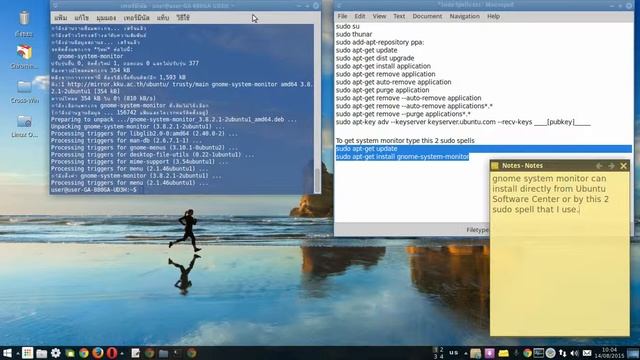Open the Start menu Windows-logo button
This screenshot has width=640, height=360.
[x=7, y=353]
